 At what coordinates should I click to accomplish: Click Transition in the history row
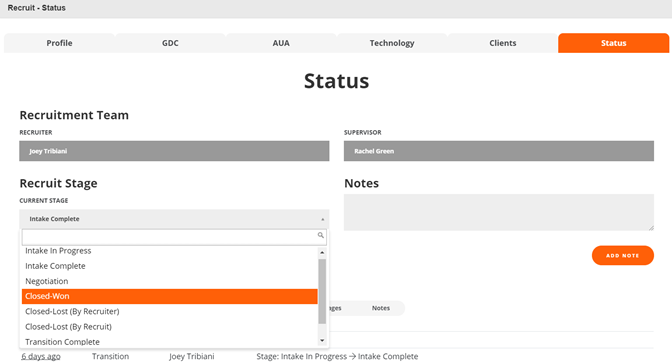coord(110,356)
